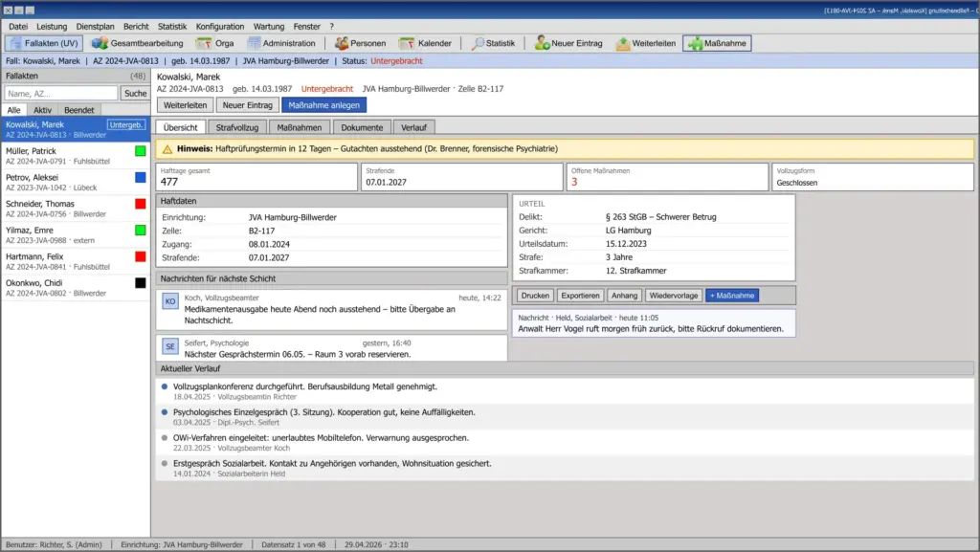The height and width of the screenshot is (552, 980).
Task: Open entry 'Vollzugsplankonferenz durchgeführt'
Action: pyautogui.click(x=565, y=391)
